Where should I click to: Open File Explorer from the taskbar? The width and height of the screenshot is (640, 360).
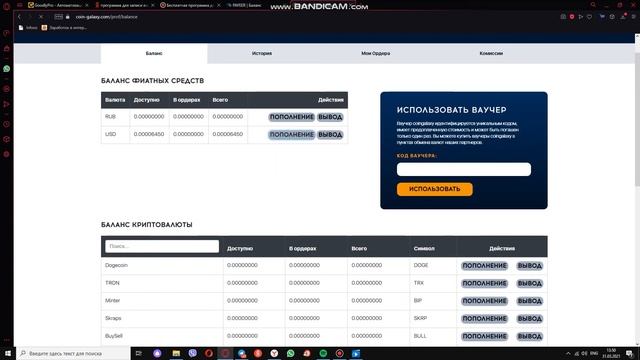tap(176, 353)
